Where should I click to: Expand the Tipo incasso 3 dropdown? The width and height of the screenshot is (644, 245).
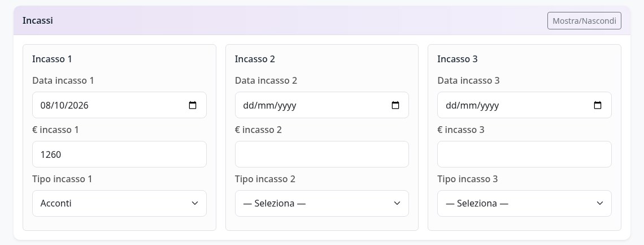pos(524,203)
